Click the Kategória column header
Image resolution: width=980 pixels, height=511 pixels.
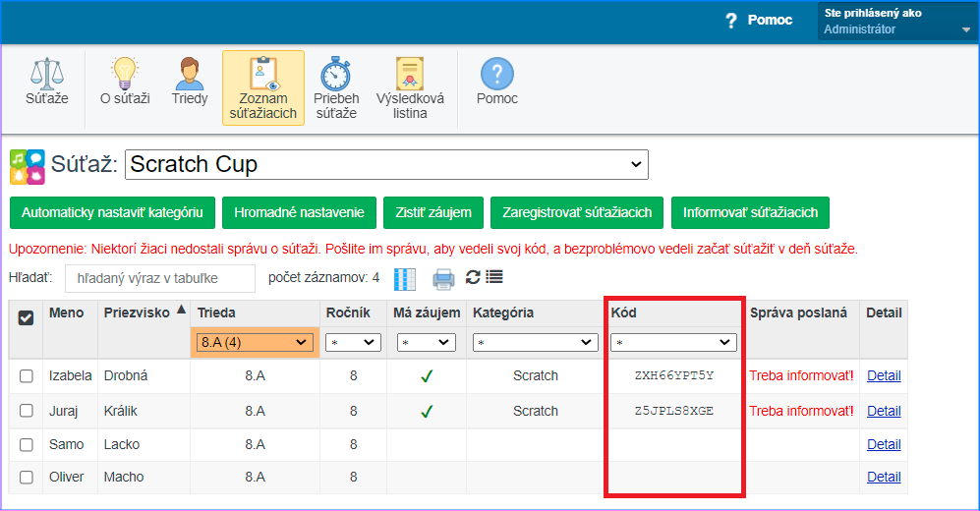pos(503,312)
